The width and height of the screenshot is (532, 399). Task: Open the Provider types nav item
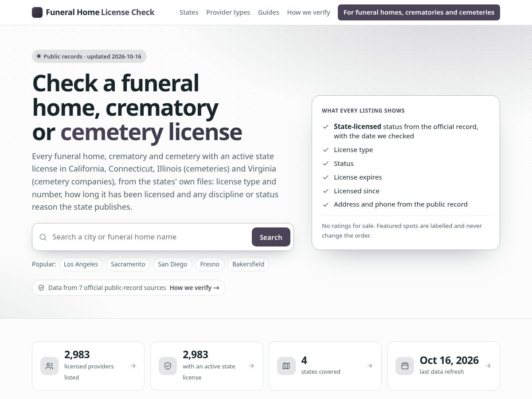tap(228, 12)
